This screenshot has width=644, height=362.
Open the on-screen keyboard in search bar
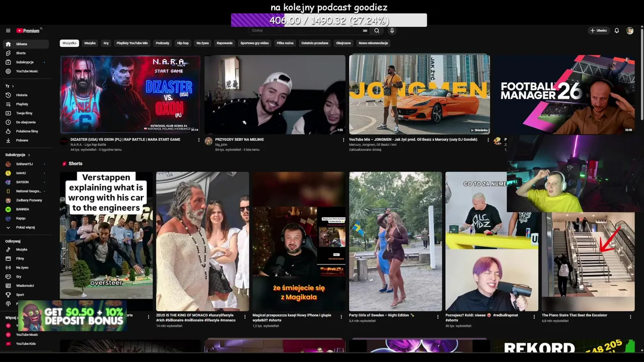(x=365, y=31)
